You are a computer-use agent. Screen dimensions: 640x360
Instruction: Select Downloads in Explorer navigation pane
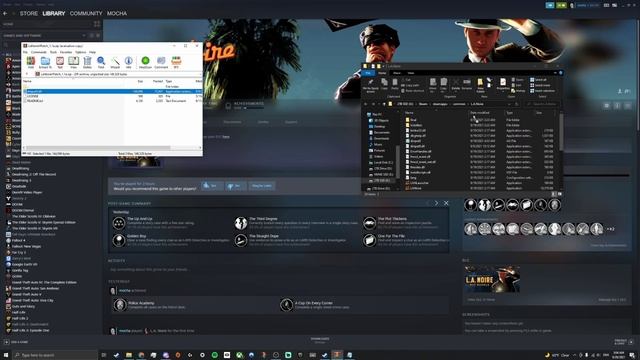pos(381,138)
